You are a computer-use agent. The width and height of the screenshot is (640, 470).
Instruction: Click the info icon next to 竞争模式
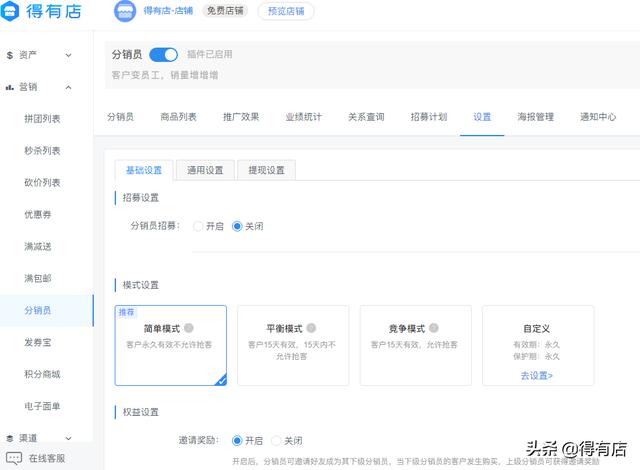(434, 328)
